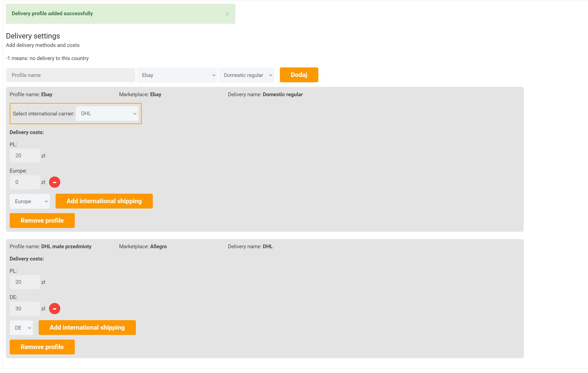Add international shipping to Ebay profile
The height and width of the screenshot is (373, 588).
pyautogui.click(x=104, y=201)
